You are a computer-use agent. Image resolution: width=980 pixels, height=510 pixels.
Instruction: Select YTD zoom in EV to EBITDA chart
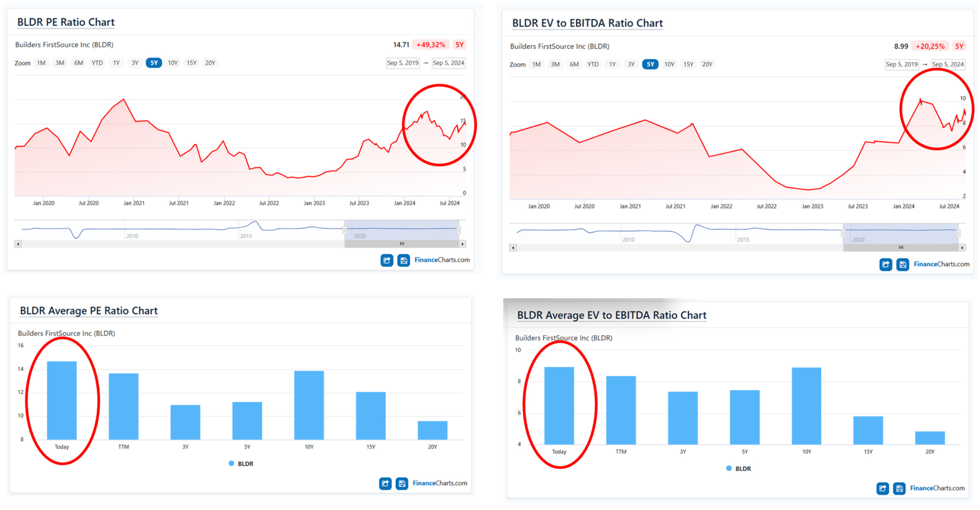coord(593,64)
